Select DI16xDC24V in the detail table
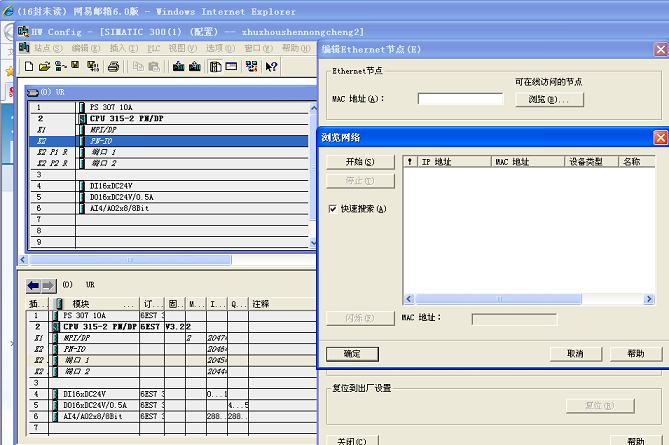The width and height of the screenshot is (669, 445). [172, 394]
